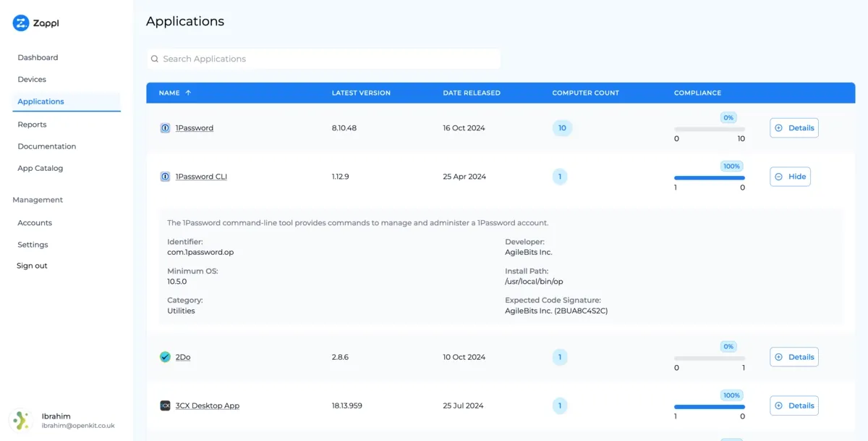The width and height of the screenshot is (868, 441).
Task: Switch to the Reports section
Action: tap(32, 124)
